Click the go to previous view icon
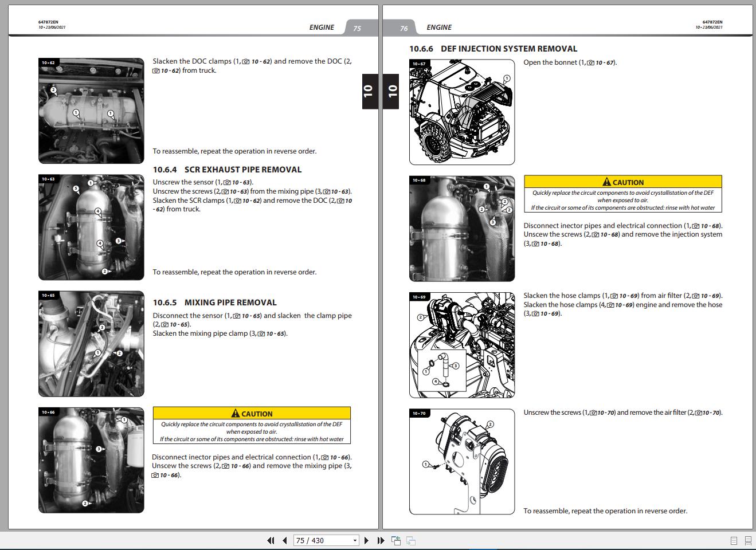The image size is (756, 550). pyautogui.click(x=396, y=540)
